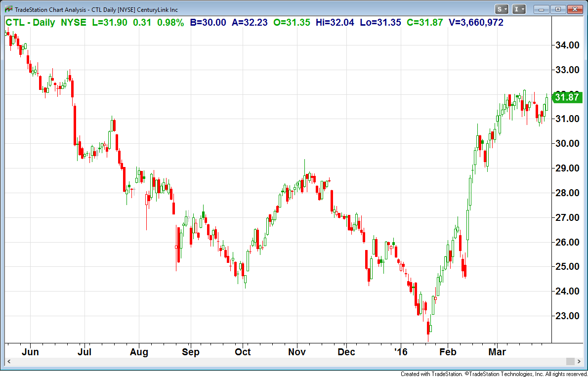Click the green 31.87 last price marker
The height and width of the screenshot is (377, 588).
click(567, 97)
